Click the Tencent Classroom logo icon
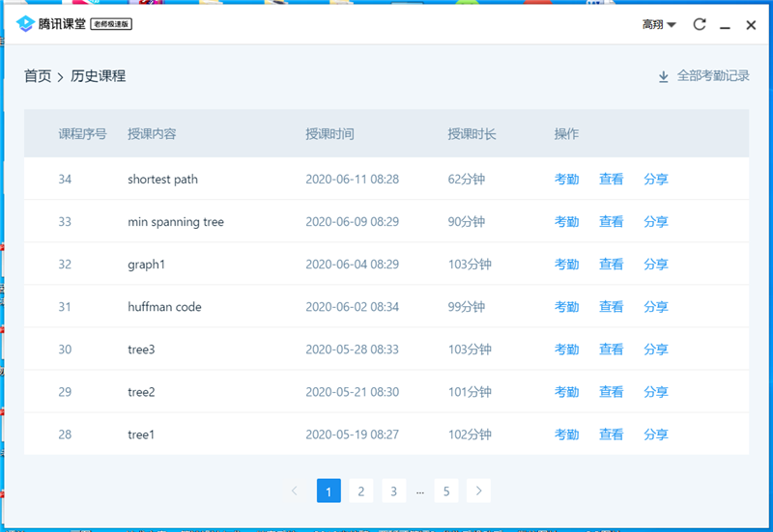This screenshot has height=532, width=773. point(25,24)
